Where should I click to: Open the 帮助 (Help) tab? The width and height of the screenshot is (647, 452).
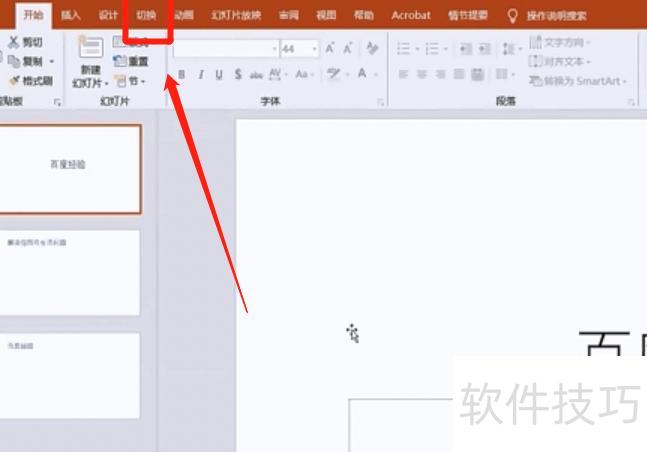point(364,15)
